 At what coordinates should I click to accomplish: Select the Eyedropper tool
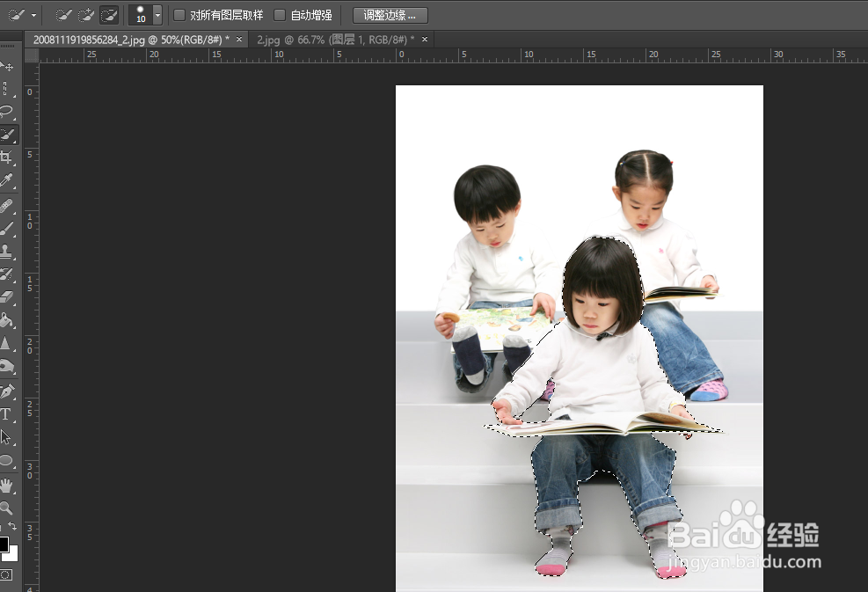(x=7, y=180)
